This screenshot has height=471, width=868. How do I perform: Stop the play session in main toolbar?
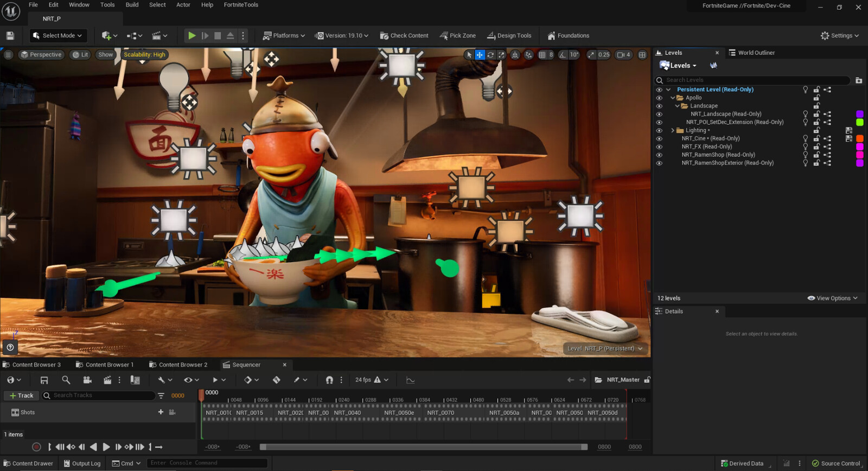coord(218,36)
